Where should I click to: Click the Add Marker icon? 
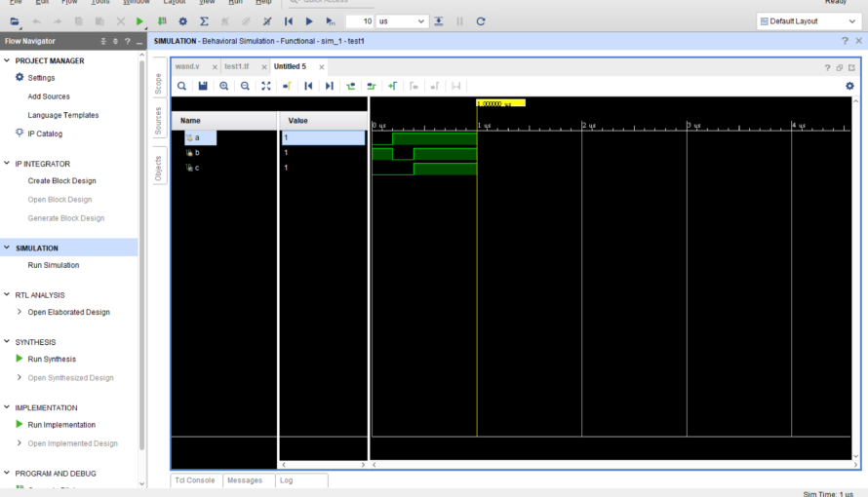[x=392, y=86]
